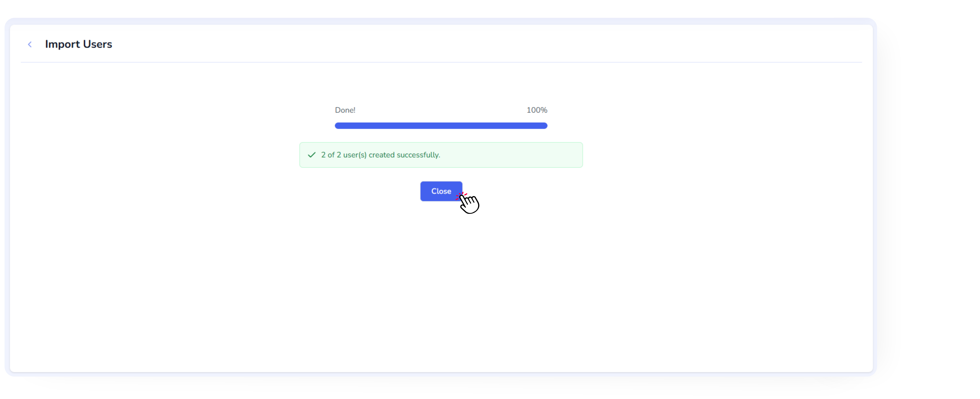Click the divider line under the heading
Screen dimensions: 980x399
441,62
